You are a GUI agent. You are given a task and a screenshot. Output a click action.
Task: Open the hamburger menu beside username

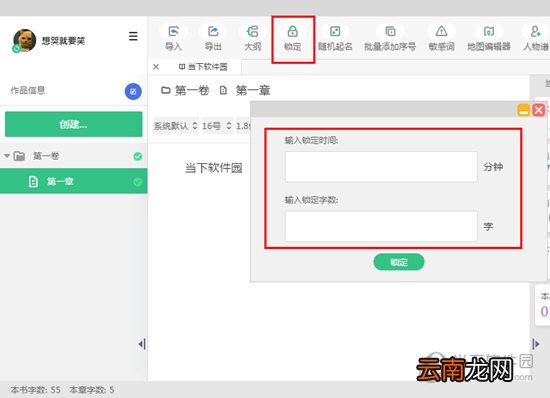pyautogui.click(x=133, y=36)
